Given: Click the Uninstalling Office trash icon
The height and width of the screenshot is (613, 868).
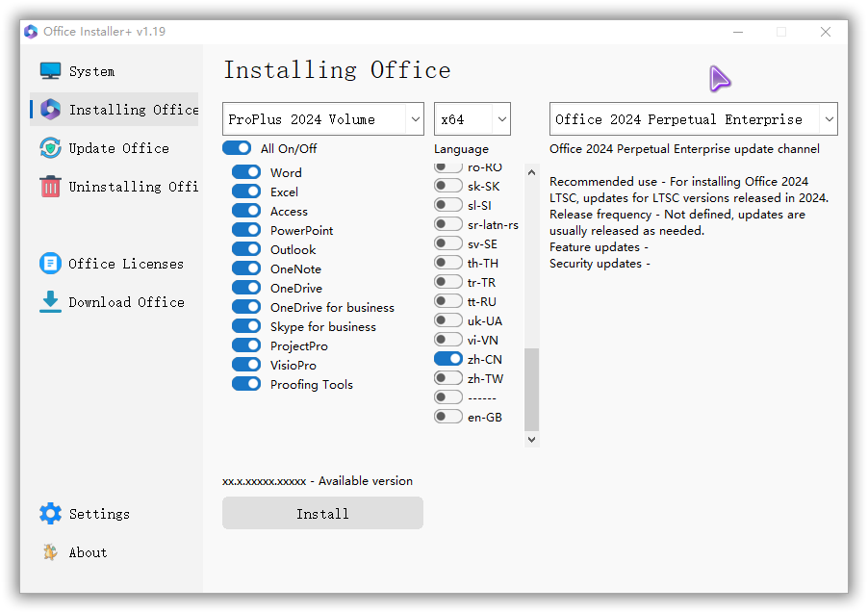Looking at the screenshot, I should (x=50, y=187).
